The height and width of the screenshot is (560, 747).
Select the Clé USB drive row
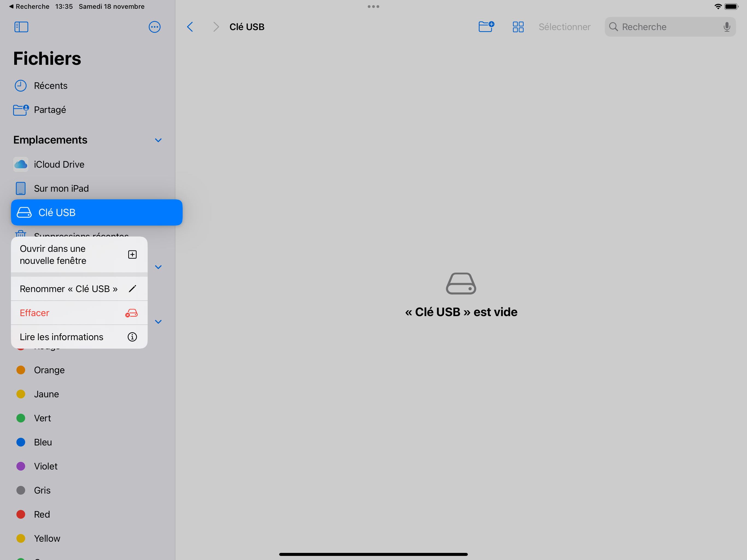pyautogui.click(x=97, y=212)
